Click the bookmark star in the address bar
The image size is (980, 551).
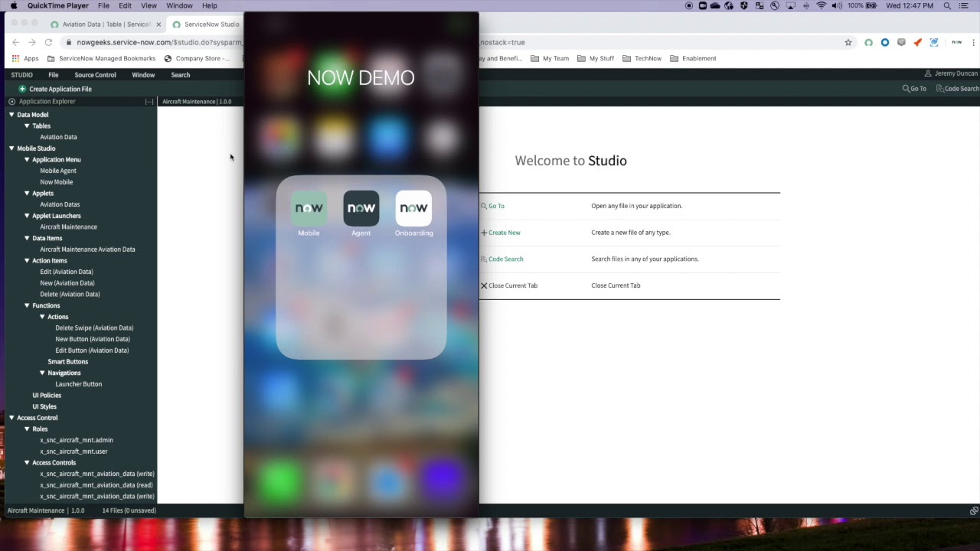[848, 42]
